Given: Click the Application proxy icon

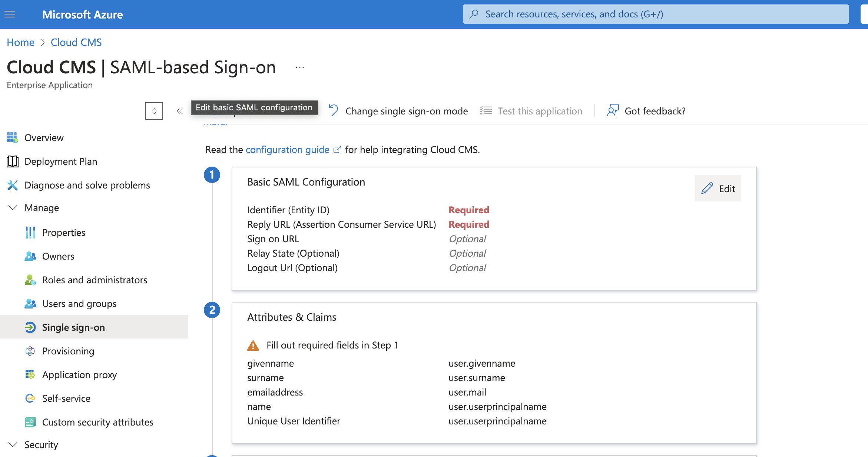Looking at the screenshot, I should (30, 375).
